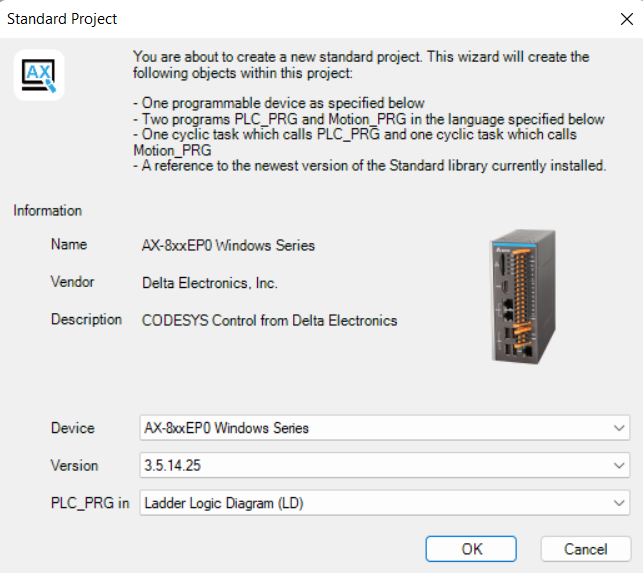Expand the PLC_PRG in language dropdown arrow
643x573 pixels.
point(620,502)
